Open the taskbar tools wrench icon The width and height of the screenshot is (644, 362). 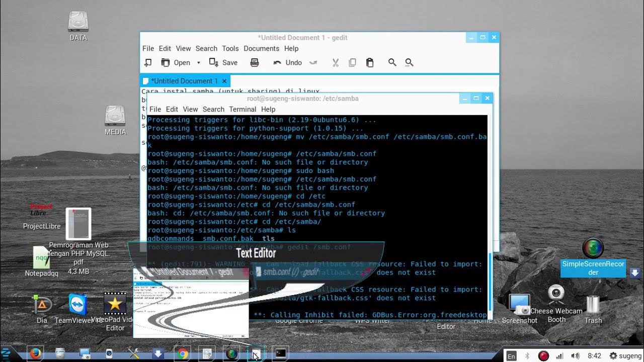point(133,354)
